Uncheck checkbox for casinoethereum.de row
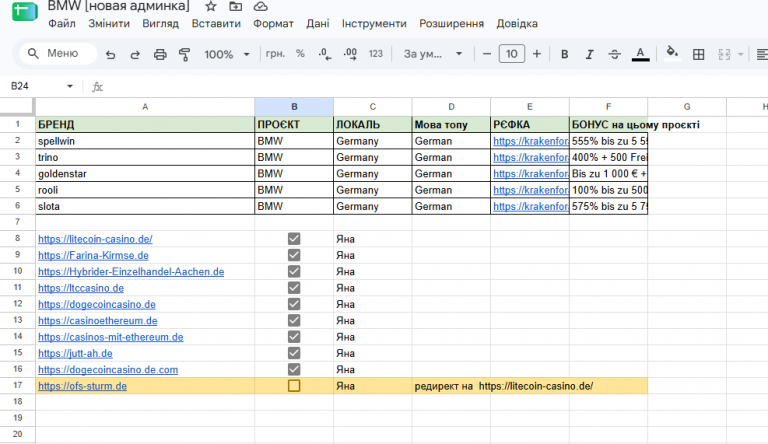This screenshot has width=768, height=444. point(294,321)
